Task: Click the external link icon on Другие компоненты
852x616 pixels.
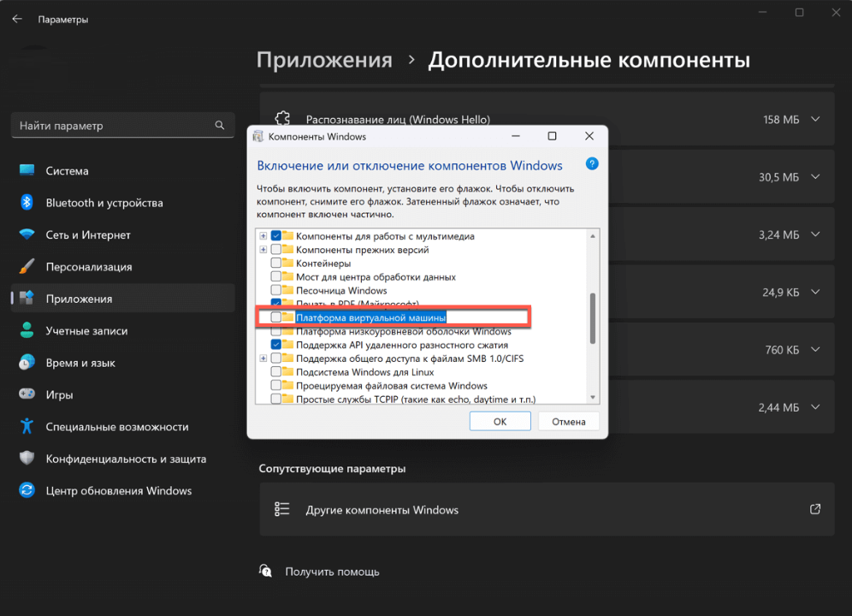Action: coord(815,509)
